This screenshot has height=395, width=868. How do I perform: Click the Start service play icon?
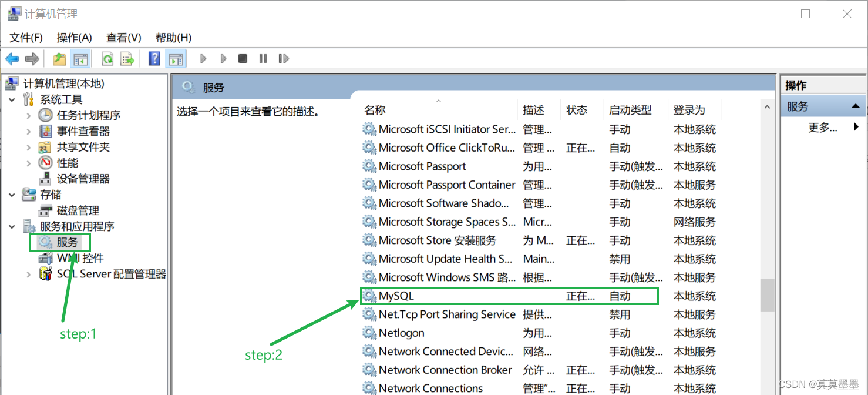(203, 59)
